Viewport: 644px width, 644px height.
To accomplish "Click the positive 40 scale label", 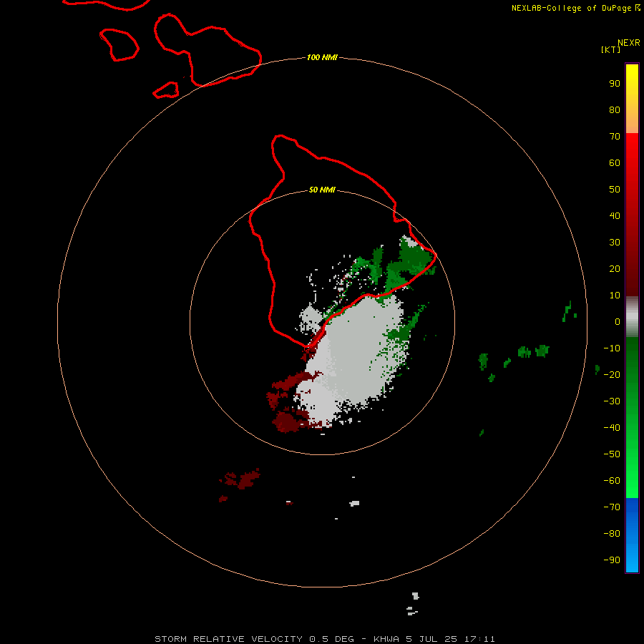I will coord(615,215).
